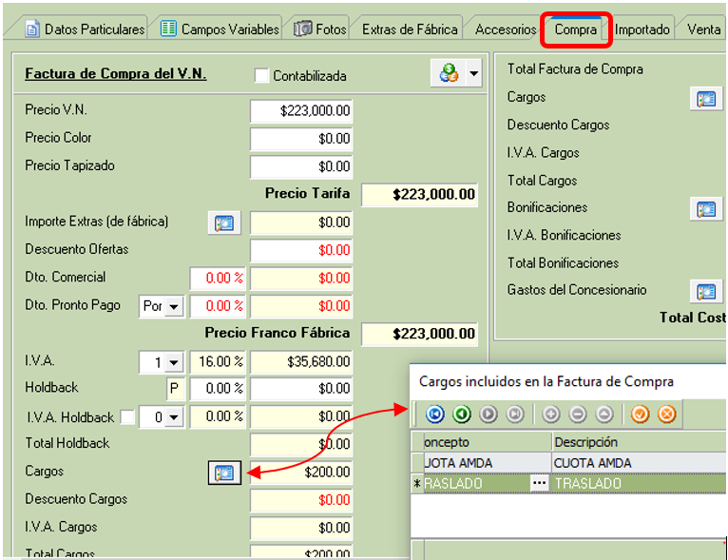728x560 pixels.
Task: Cancel changes with the orange X icon
Action: pyautogui.click(x=667, y=414)
